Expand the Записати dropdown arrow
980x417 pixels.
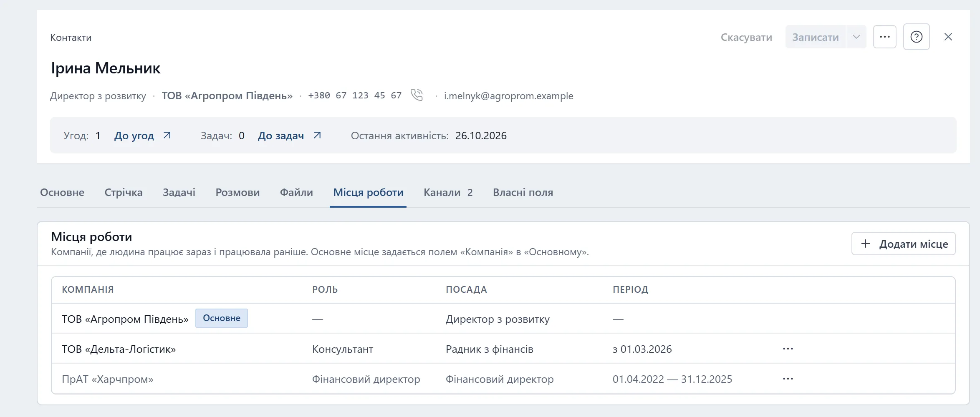coord(856,37)
